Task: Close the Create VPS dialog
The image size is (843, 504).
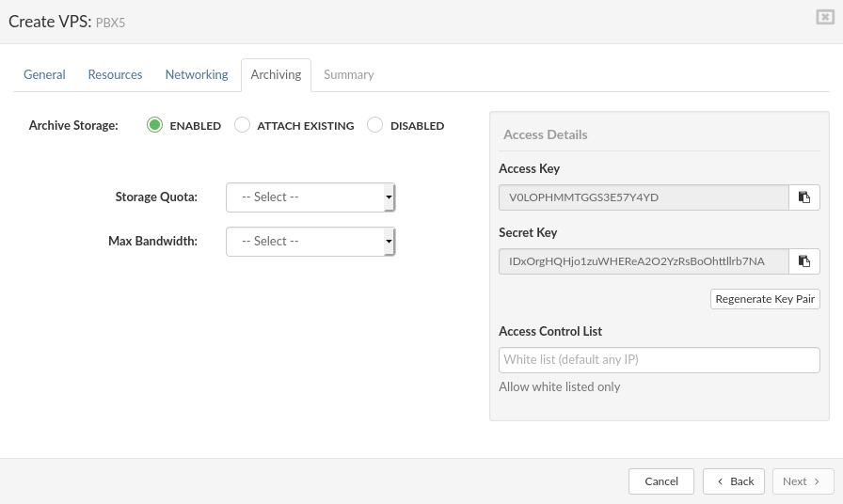Action: pyautogui.click(x=825, y=17)
